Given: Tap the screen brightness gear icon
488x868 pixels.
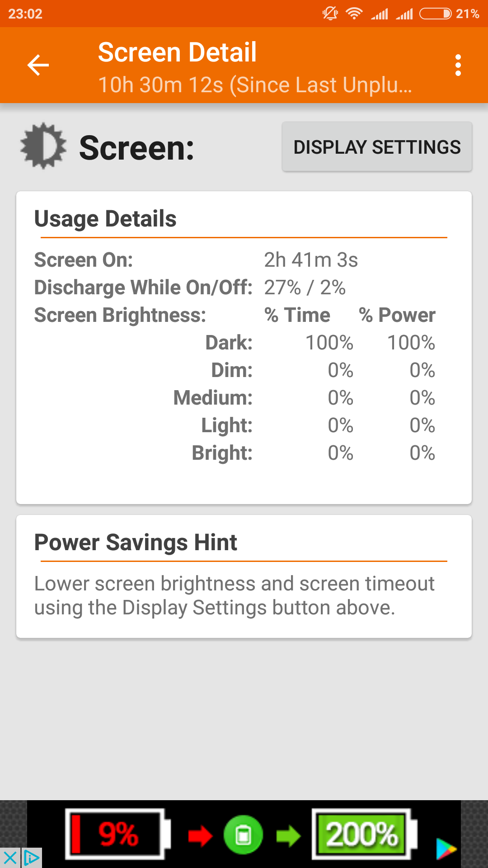Looking at the screenshot, I should pos(43,146).
